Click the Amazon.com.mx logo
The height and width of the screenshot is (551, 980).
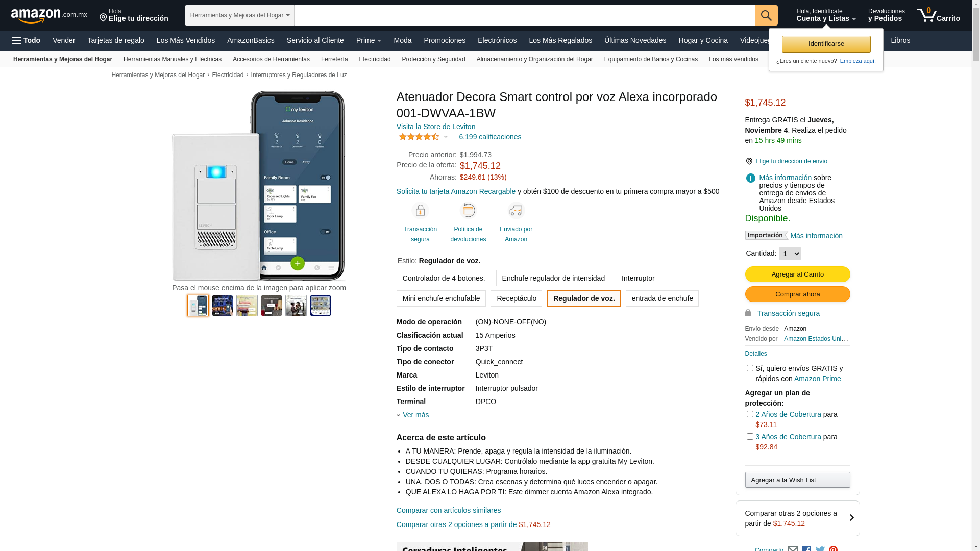click(x=48, y=15)
